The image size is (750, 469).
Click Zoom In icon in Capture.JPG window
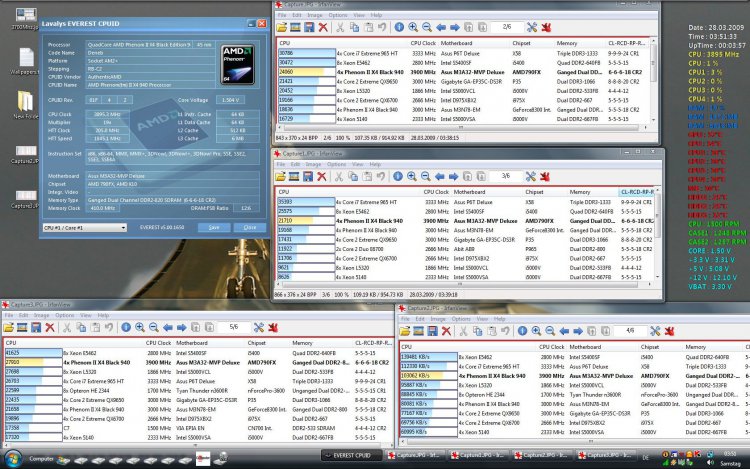pyautogui.click(x=413, y=27)
